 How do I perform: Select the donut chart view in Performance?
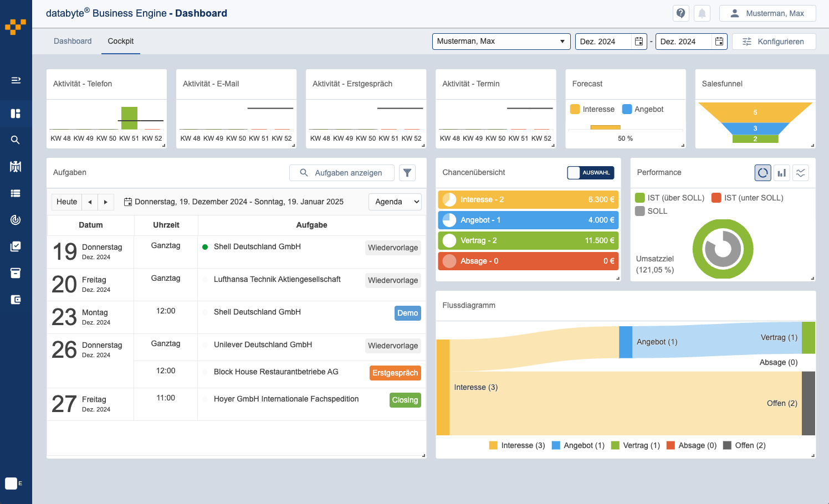(x=763, y=173)
